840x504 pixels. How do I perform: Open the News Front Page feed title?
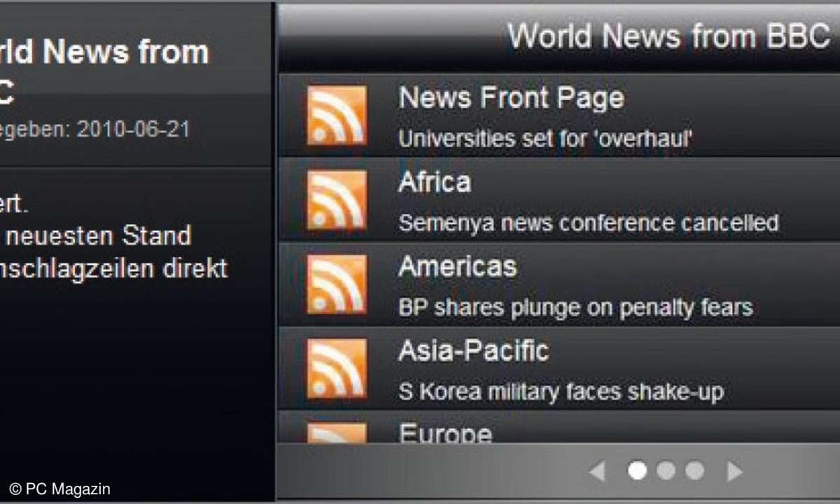click(511, 98)
